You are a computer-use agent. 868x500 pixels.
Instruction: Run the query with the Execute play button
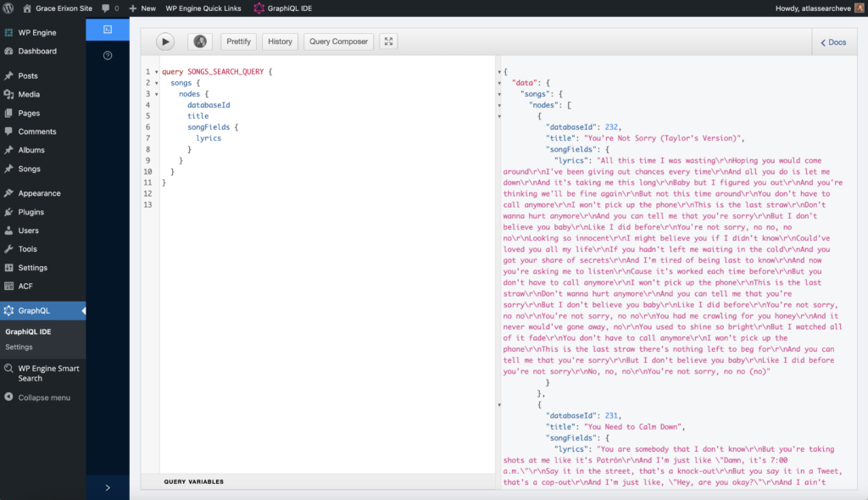[165, 42]
